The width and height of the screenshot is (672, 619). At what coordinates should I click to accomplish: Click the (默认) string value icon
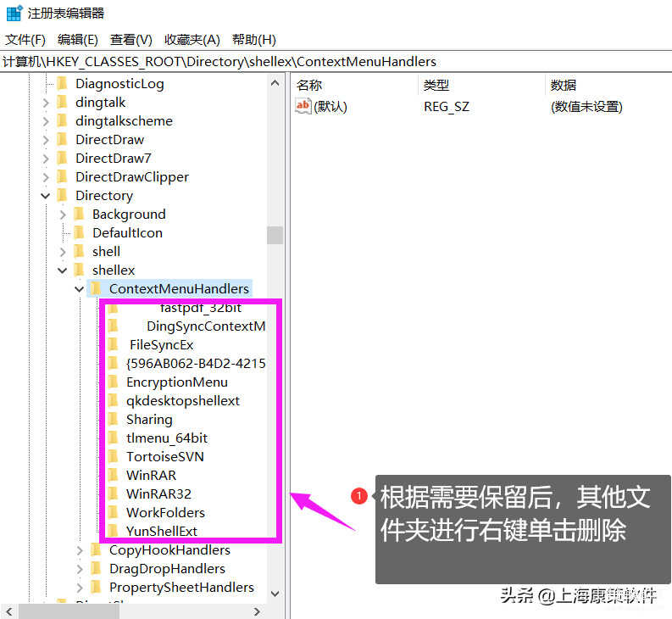point(303,106)
